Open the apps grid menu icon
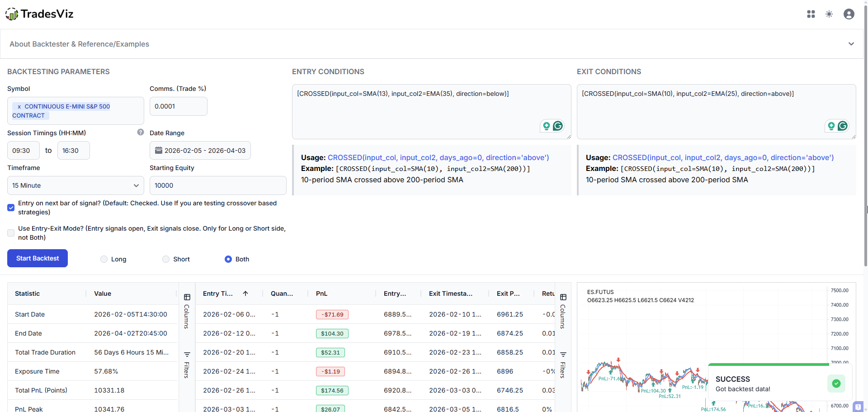This screenshot has height=412, width=868. (811, 14)
